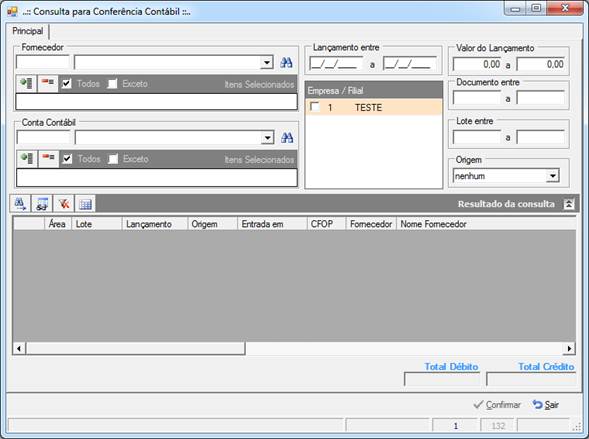Click the add item icon in Fornecedor section
This screenshot has width=589, height=439.
(x=26, y=83)
